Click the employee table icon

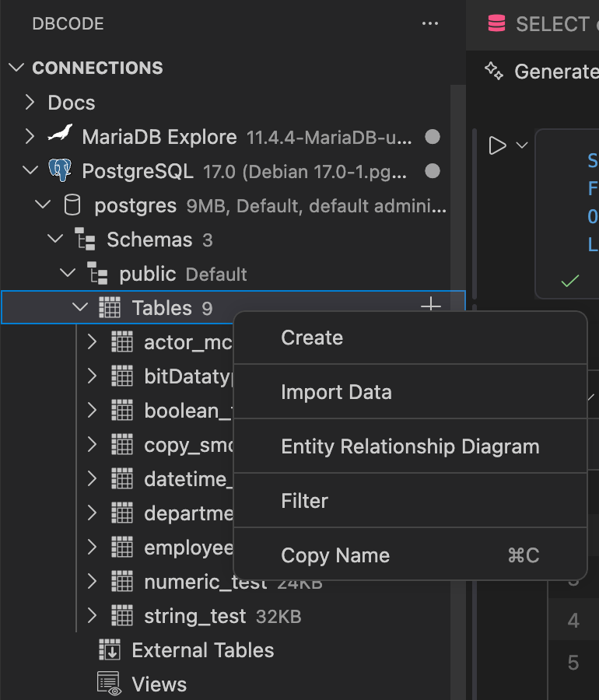pos(122,547)
